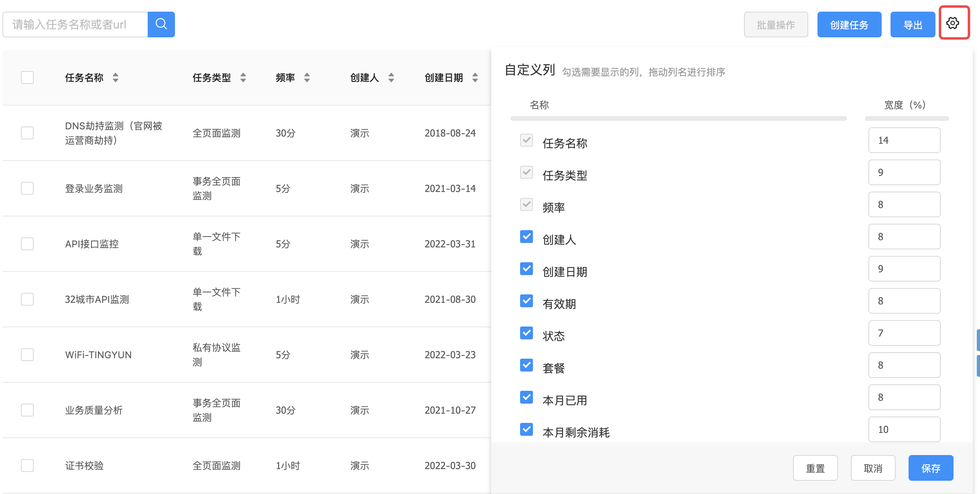
Task: Uncheck the 有效期 column checkbox
Action: [526, 301]
